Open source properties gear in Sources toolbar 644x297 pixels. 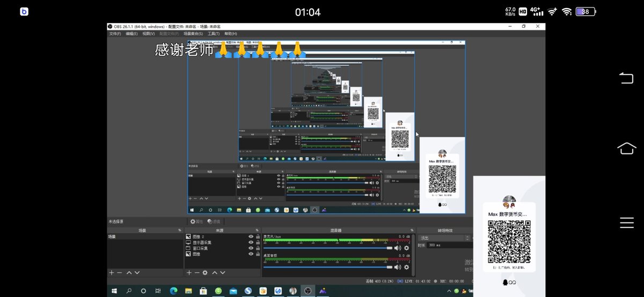205,272
